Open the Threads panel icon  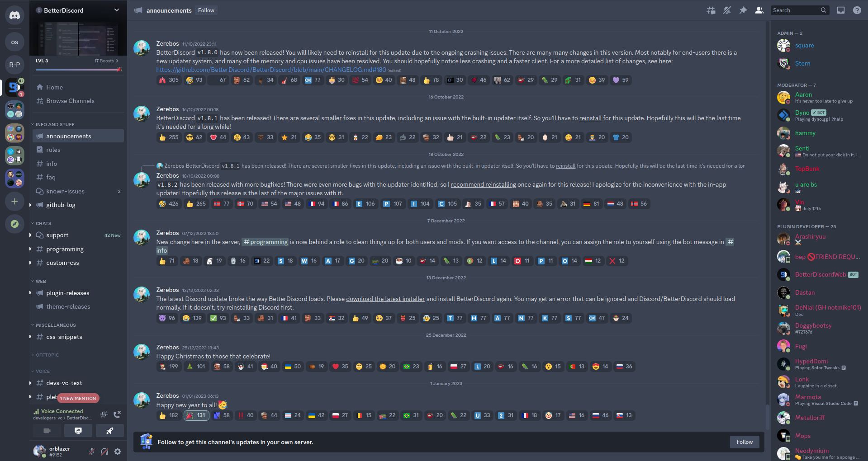711,10
